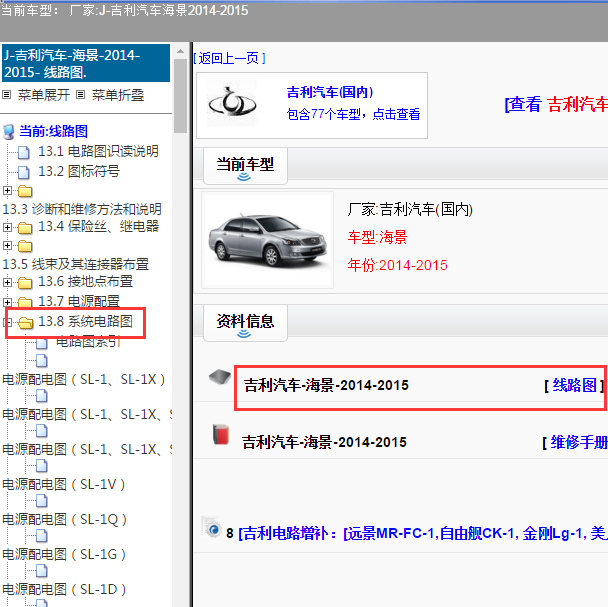Viewport: 608px width, 607px height.
Task: Click the gray book icon beside 线路图 entry
Action: [x=220, y=377]
